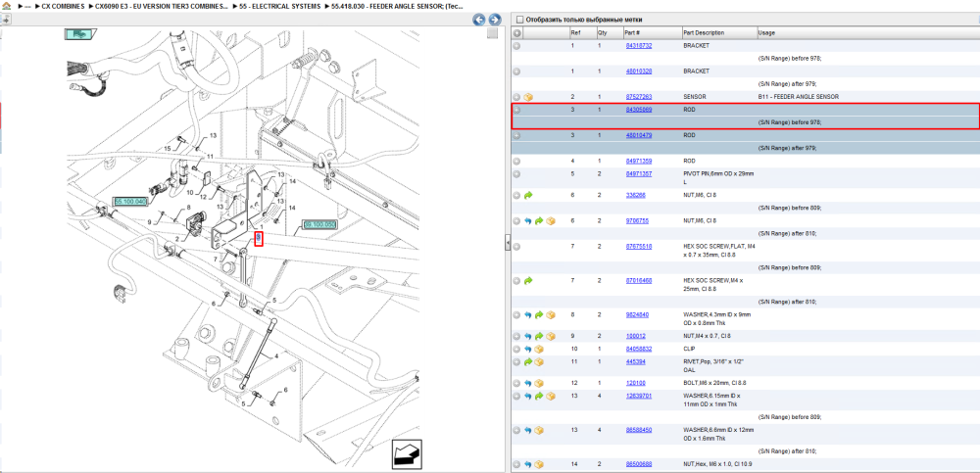Select callout number 10 in the diagram
The image size is (980, 473).
[190, 192]
